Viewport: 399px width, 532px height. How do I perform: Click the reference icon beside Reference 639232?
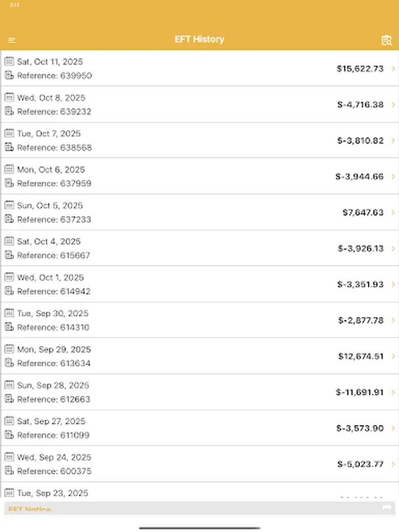tap(9, 111)
